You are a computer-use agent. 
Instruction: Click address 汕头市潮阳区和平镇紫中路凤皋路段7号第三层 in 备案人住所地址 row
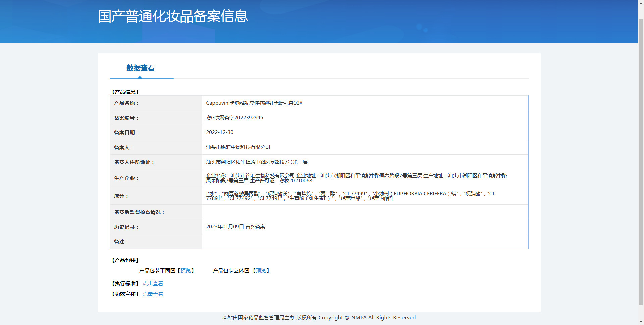pos(257,162)
